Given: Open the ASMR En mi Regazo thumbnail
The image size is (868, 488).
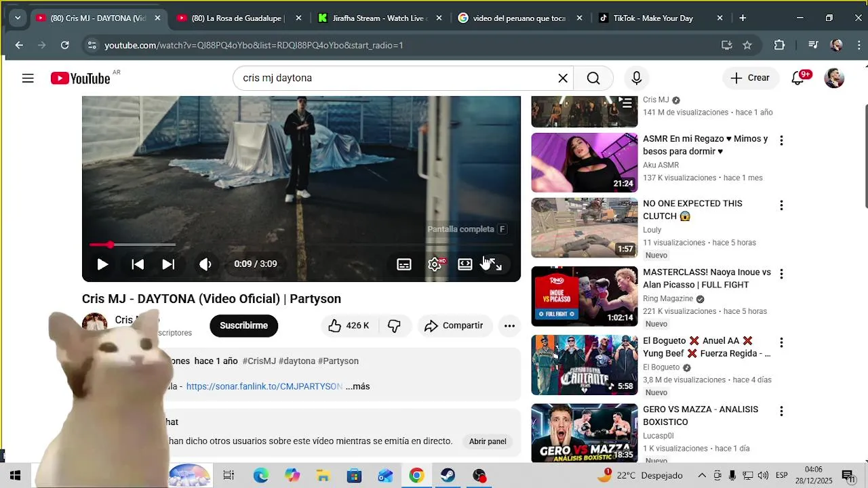Looking at the screenshot, I should (585, 163).
